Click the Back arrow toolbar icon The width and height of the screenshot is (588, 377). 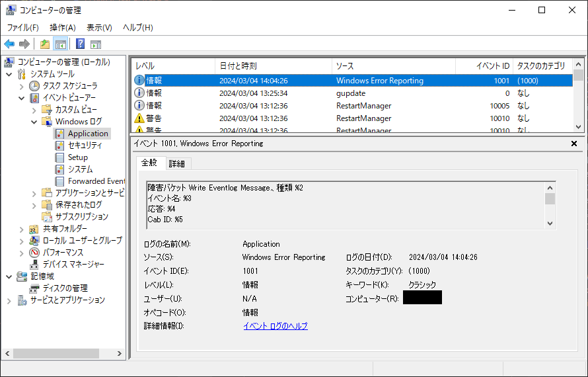pos(9,44)
